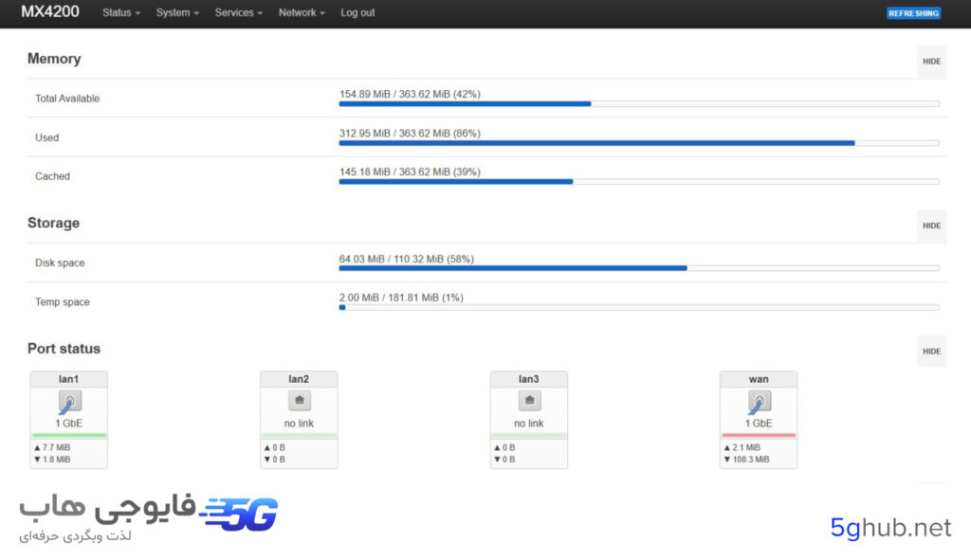Click the wan 1 GbE speed text
The image size is (971, 560).
759,424
